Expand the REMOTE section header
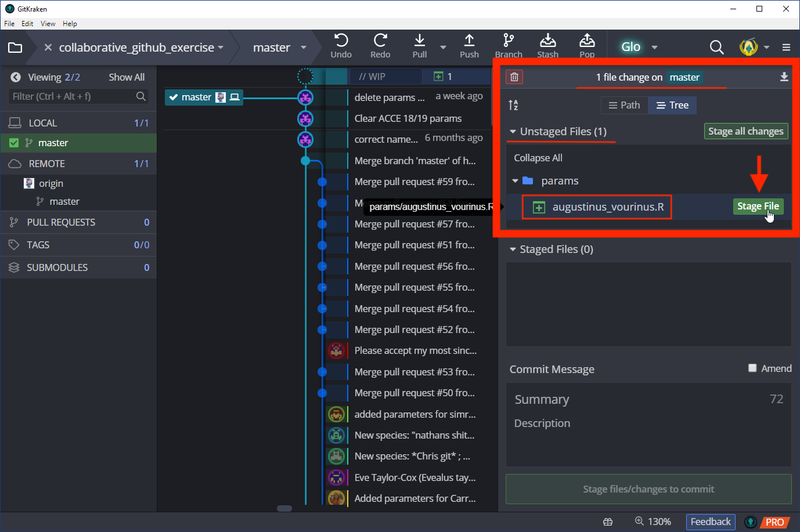This screenshot has width=800, height=532. pos(78,164)
